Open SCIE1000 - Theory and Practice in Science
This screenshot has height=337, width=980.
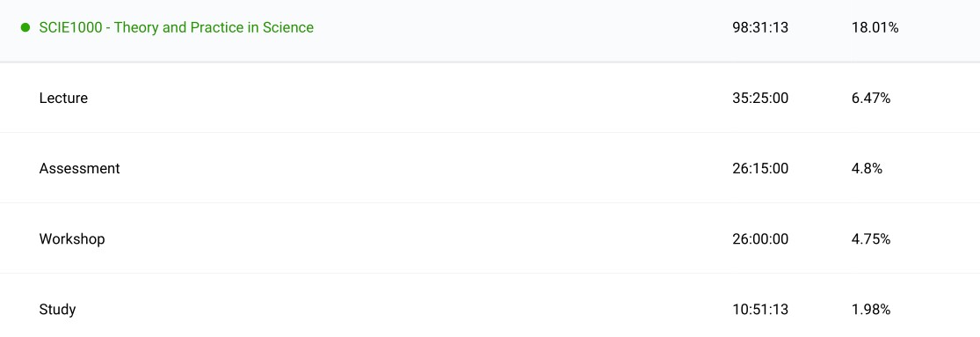(177, 27)
